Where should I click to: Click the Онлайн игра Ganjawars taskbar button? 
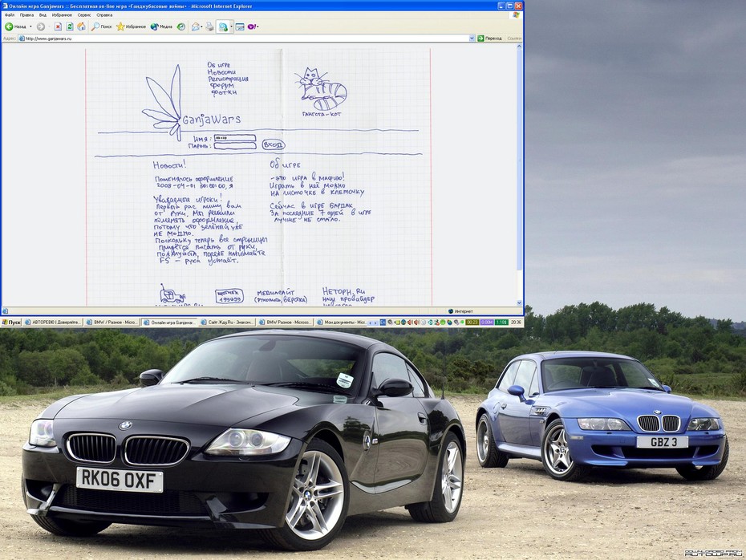coord(169,322)
